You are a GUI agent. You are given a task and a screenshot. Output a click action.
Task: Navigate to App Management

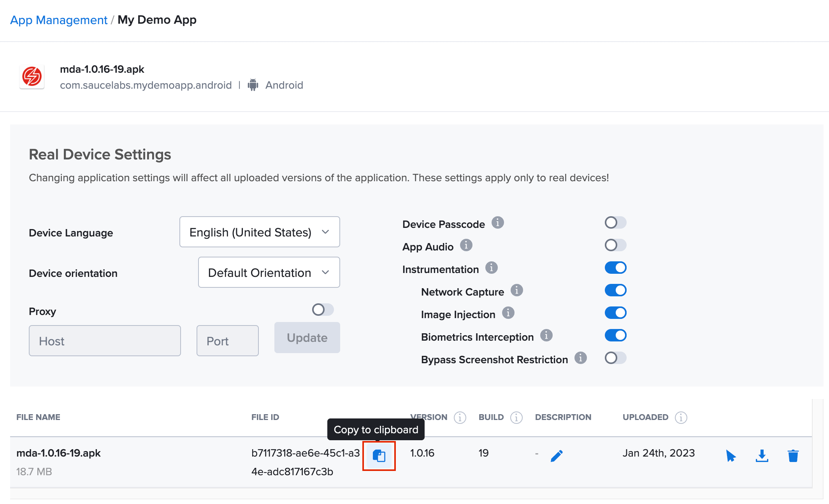[x=59, y=19]
